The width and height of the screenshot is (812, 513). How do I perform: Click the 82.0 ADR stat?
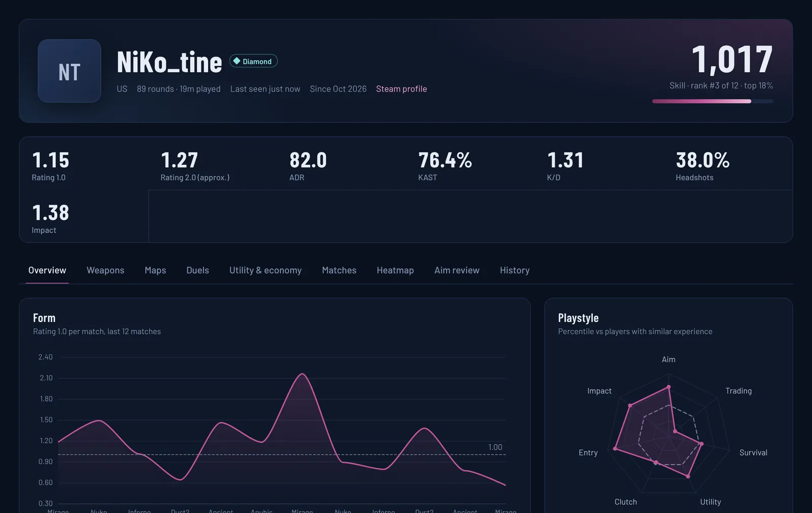click(308, 161)
